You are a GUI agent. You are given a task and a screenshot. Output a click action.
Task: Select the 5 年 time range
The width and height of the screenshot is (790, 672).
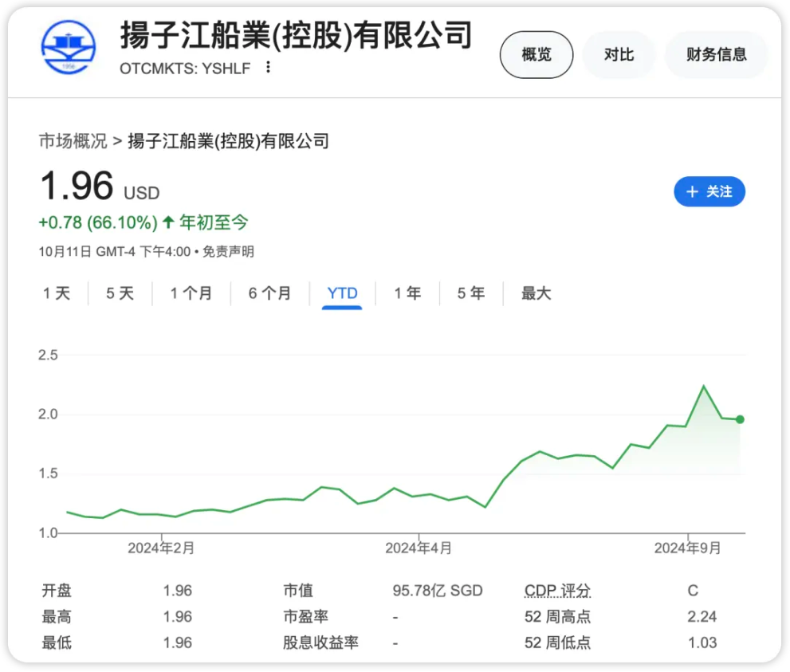(471, 293)
